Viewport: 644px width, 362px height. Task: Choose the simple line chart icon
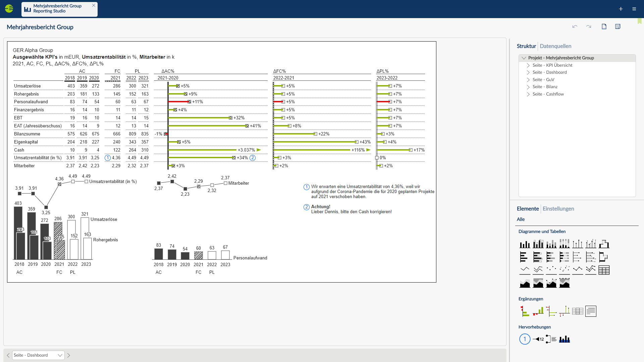525,270
